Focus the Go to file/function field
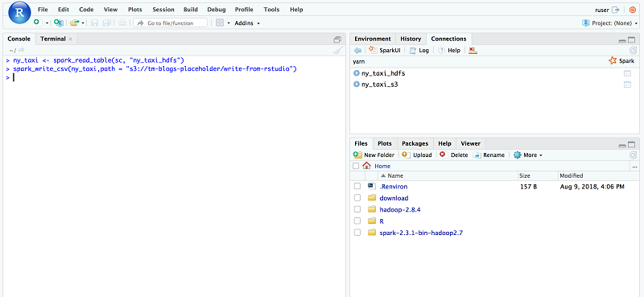The height and width of the screenshot is (297, 644). 170,23
